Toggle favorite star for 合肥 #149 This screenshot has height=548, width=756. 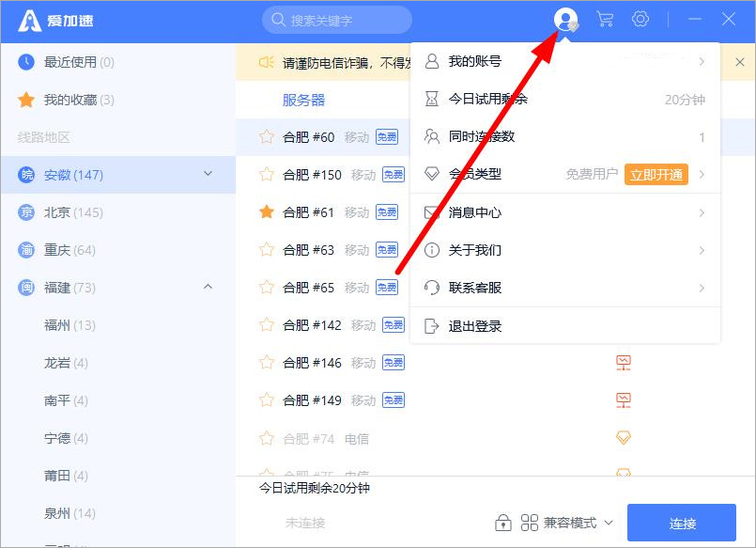[267, 399]
